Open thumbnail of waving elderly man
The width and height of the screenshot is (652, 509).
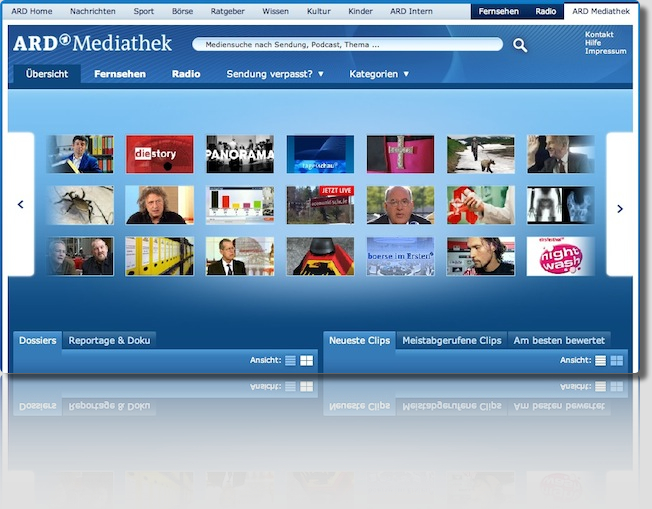(x=561, y=154)
